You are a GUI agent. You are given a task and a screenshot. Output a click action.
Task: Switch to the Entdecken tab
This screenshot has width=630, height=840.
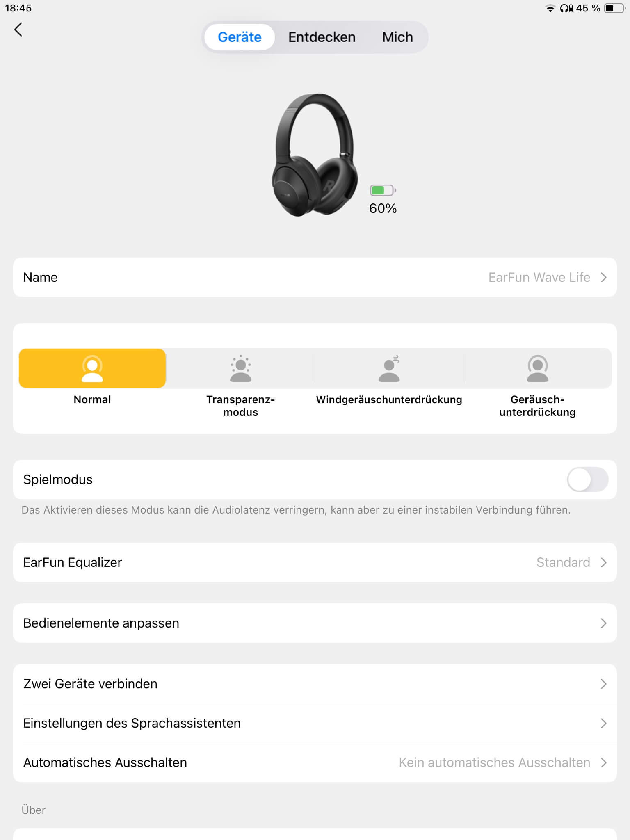point(322,37)
